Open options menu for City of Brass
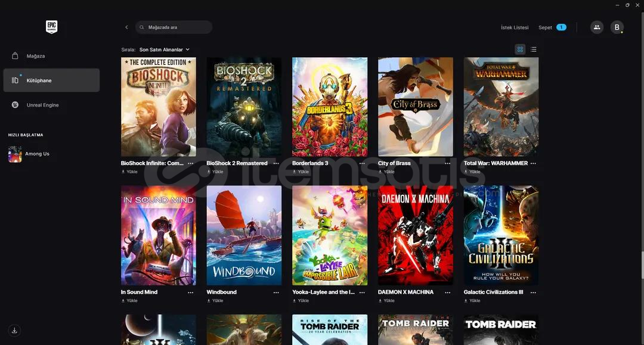The image size is (644, 345). tap(448, 163)
